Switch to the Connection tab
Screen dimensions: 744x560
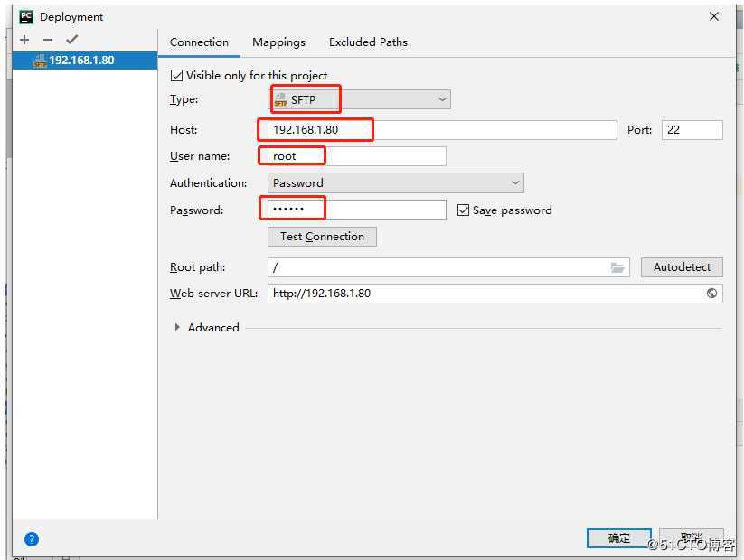199,42
